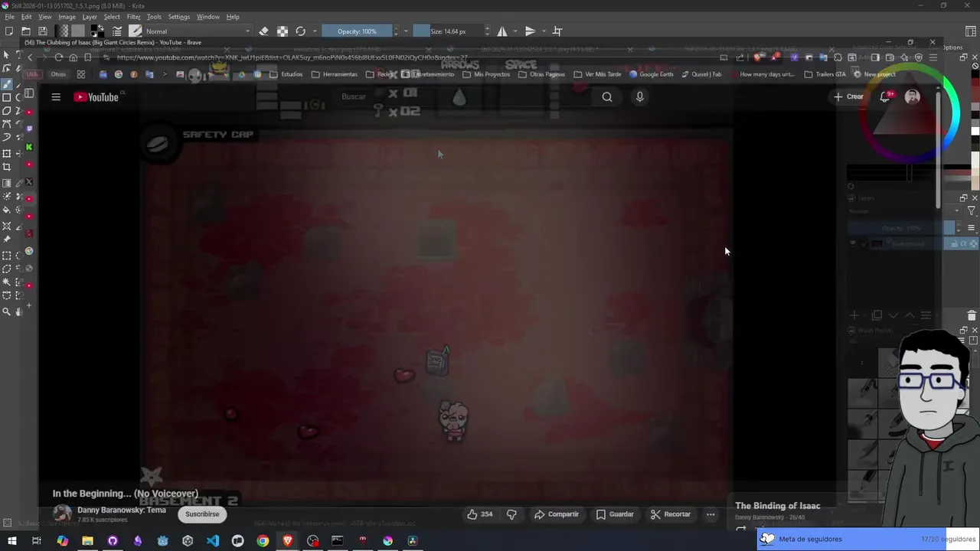Select the Select Shapes arrow tool in Krita
980x551 pixels.
click(x=7, y=55)
